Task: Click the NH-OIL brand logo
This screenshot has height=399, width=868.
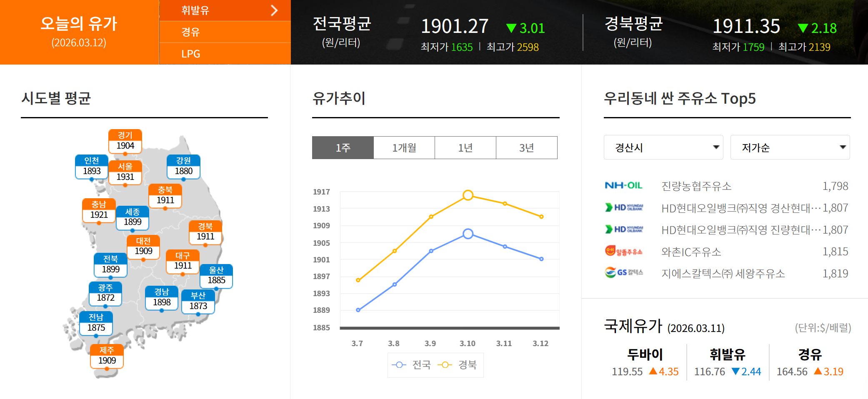Action: point(623,185)
